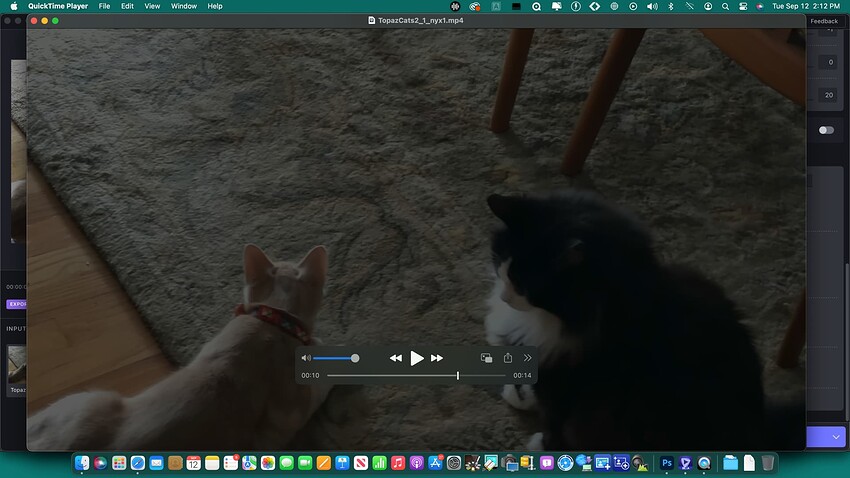
Task: Click the Feedback button
Action: (824, 21)
